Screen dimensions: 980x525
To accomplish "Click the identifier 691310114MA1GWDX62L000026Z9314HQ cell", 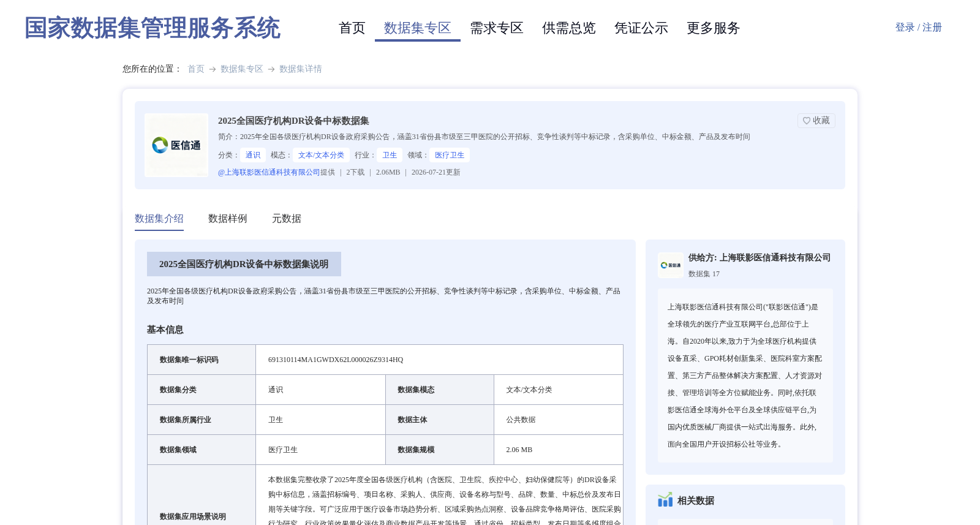I will click(x=439, y=360).
